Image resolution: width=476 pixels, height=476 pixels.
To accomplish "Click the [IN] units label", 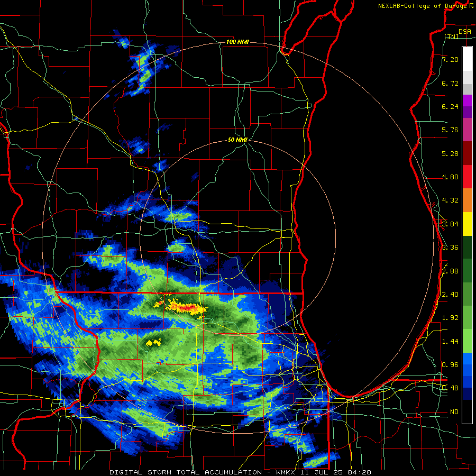I will (452, 36).
